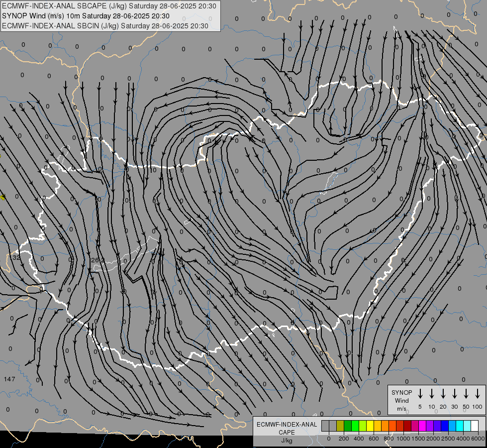487x448 pixels.
Task: Click the 2500 scale value in CAPE legend
Action: (x=448, y=439)
